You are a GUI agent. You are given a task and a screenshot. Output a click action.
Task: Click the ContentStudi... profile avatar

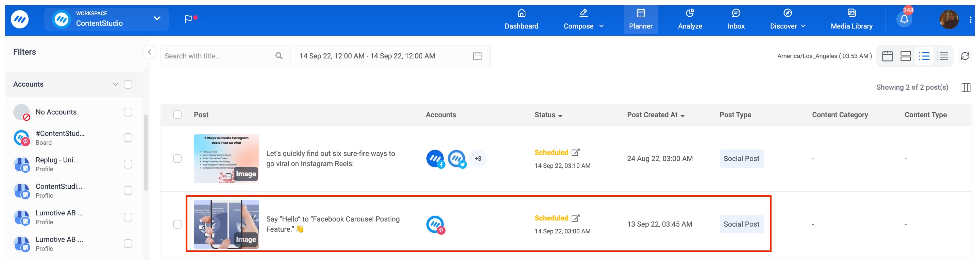[22, 191]
